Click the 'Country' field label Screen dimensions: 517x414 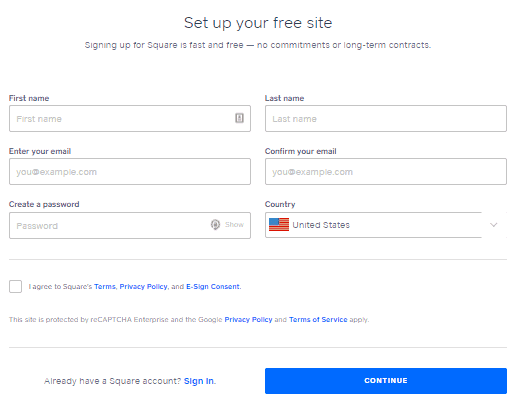tap(280, 204)
